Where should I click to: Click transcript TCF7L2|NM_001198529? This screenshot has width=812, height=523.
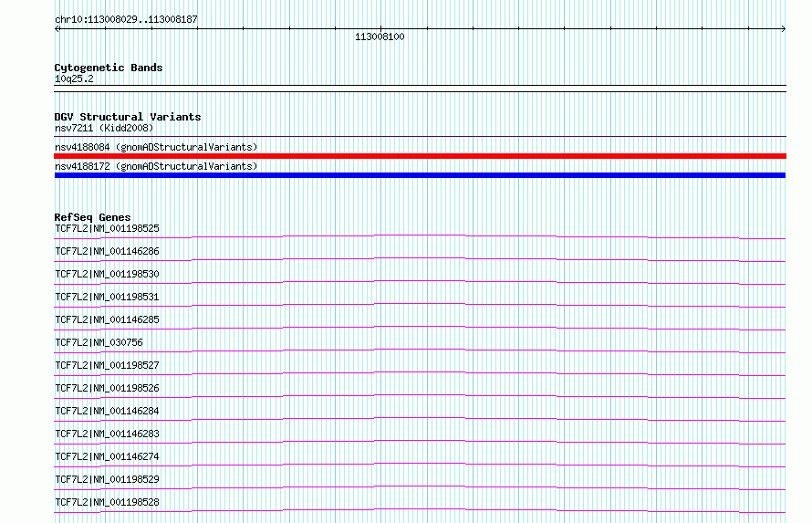click(x=107, y=479)
